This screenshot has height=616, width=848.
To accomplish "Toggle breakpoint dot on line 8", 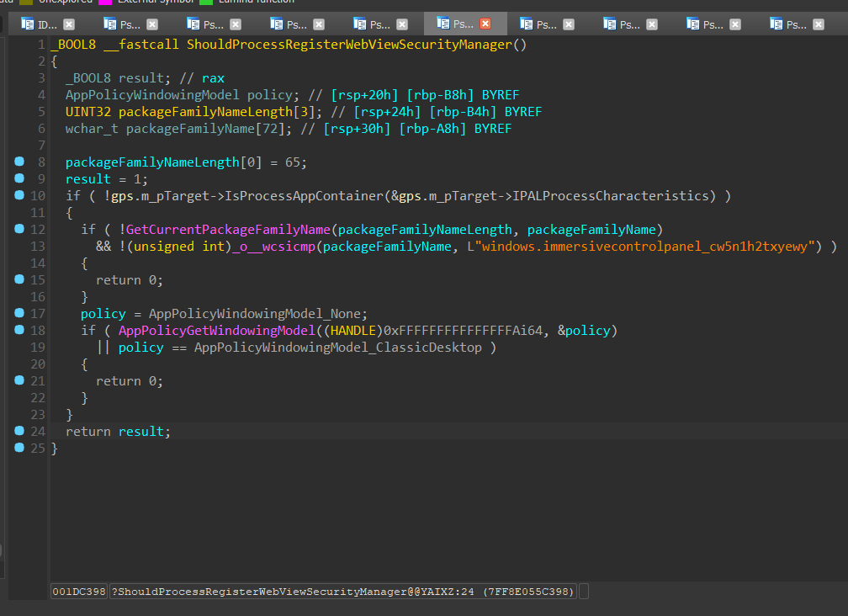I will point(19,161).
